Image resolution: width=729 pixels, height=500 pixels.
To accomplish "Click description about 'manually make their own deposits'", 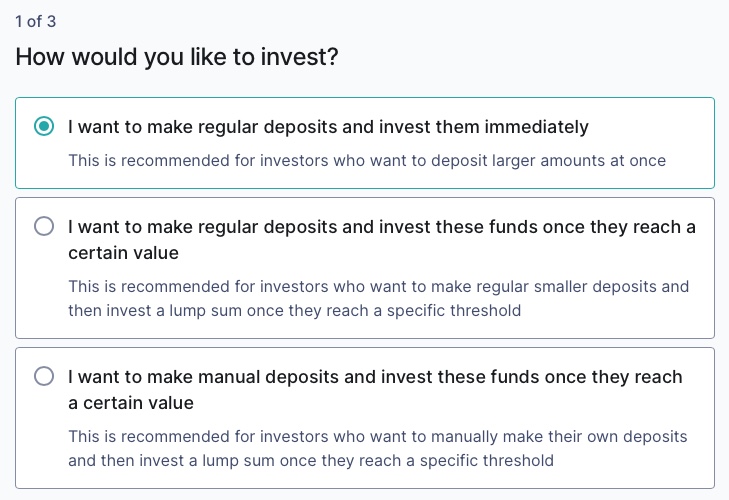I will pyautogui.click(x=378, y=437).
